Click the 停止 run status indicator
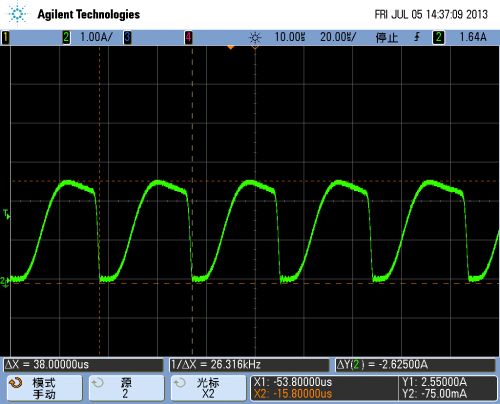Image resolution: width=500 pixels, height=404 pixels. [x=387, y=37]
